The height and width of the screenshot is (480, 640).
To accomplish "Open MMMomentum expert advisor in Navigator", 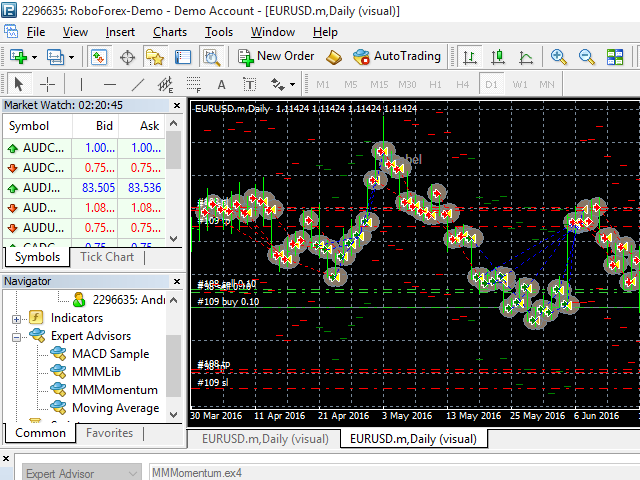I will click(x=114, y=390).
